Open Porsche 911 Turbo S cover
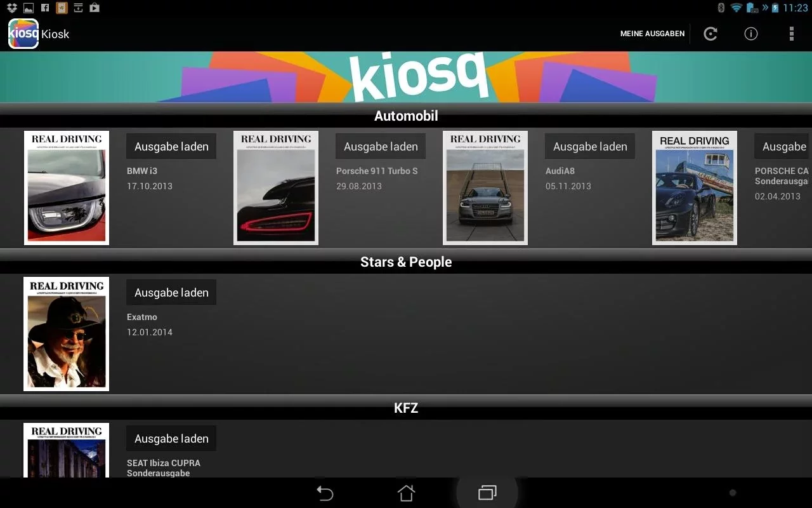This screenshot has height=508, width=812. click(276, 188)
